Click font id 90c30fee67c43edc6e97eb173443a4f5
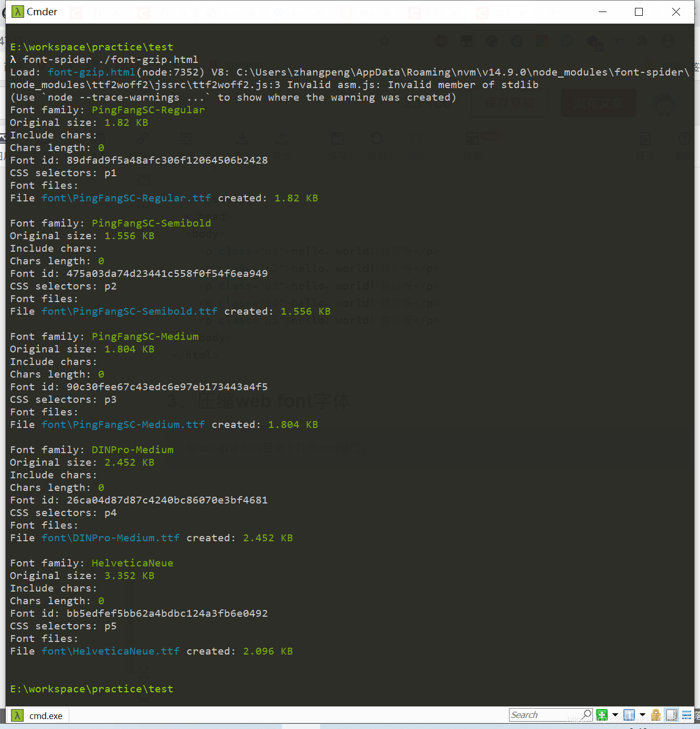The height and width of the screenshot is (729, 700). click(167, 387)
